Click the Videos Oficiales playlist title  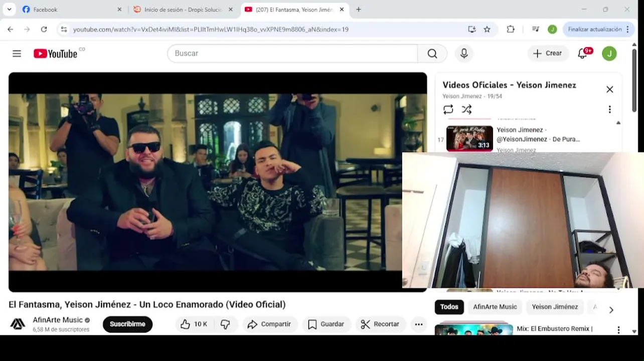point(509,85)
